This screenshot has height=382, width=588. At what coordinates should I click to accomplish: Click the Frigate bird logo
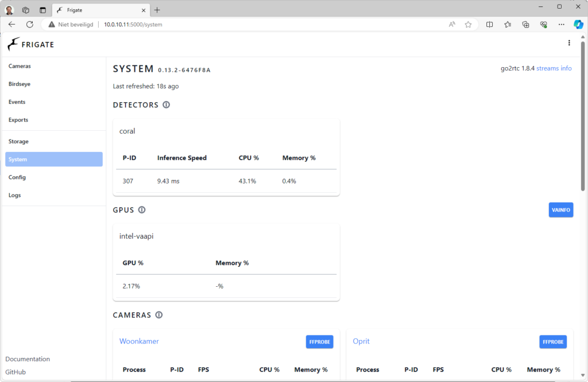[13, 44]
